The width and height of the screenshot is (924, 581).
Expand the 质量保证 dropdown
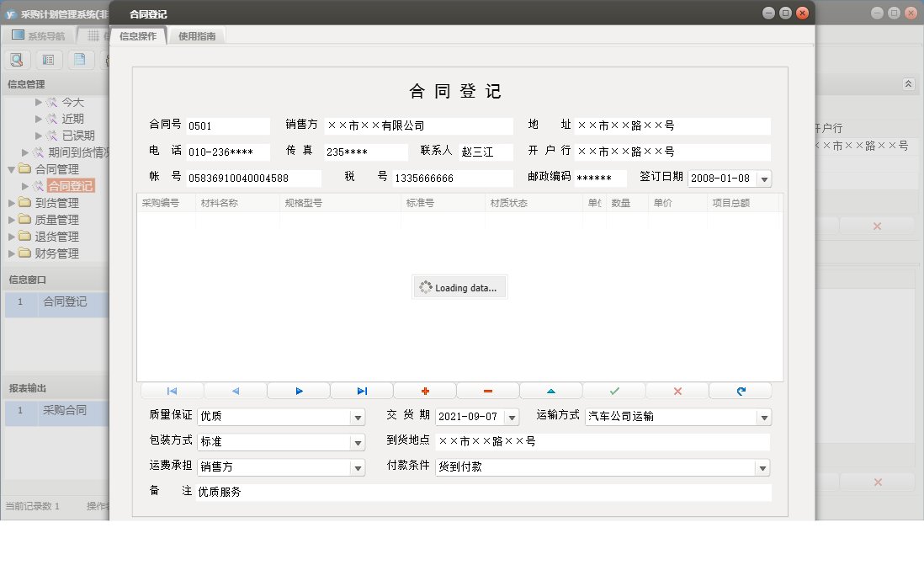(x=358, y=417)
